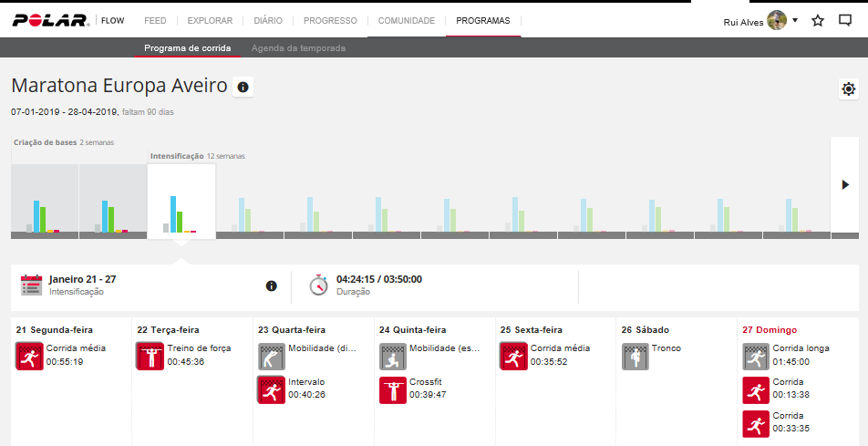Open the messages speech bubble icon

(844, 20)
